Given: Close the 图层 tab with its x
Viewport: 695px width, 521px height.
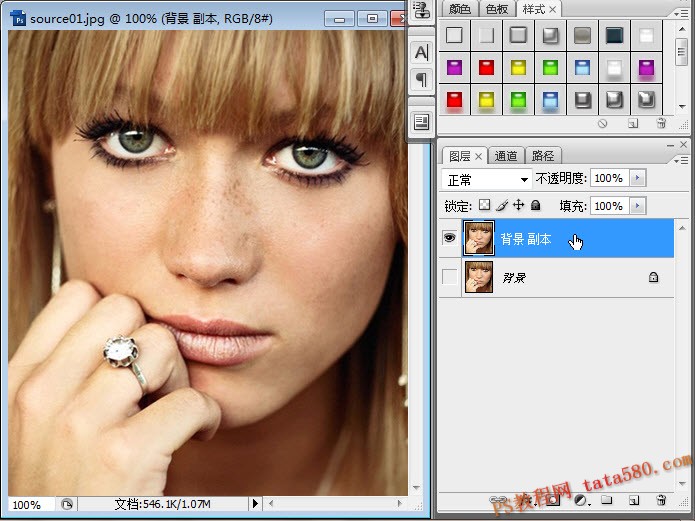Looking at the screenshot, I should pyautogui.click(x=478, y=156).
